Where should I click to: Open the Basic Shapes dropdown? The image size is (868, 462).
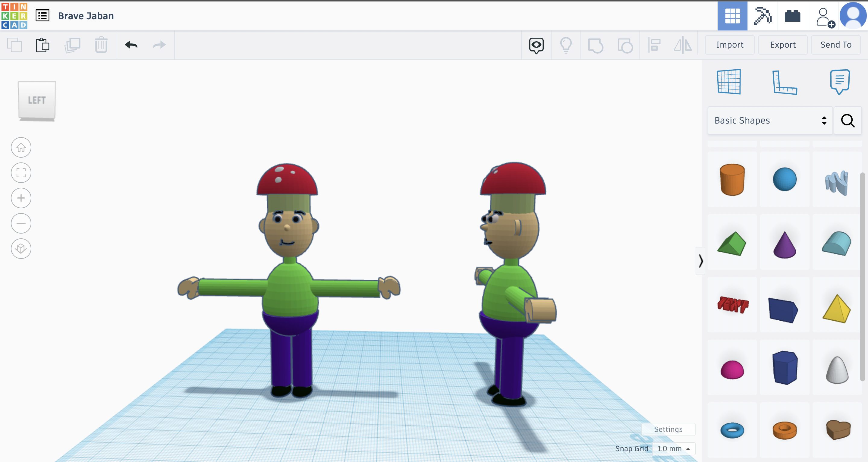click(x=770, y=120)
